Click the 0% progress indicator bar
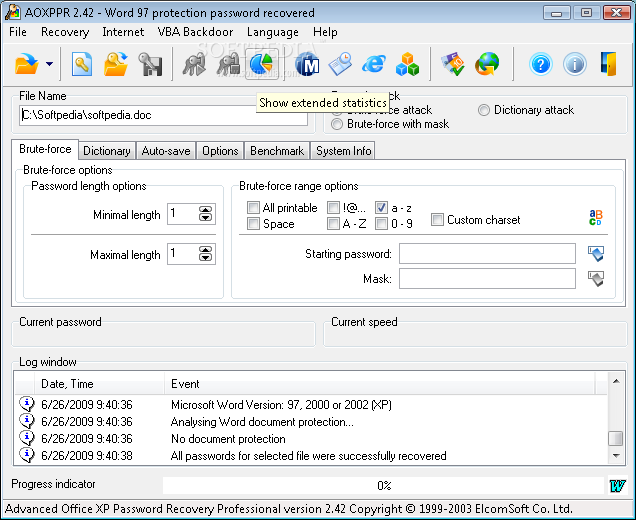The height and width of the screenshot is (520, 636). (x=384, y=485)
